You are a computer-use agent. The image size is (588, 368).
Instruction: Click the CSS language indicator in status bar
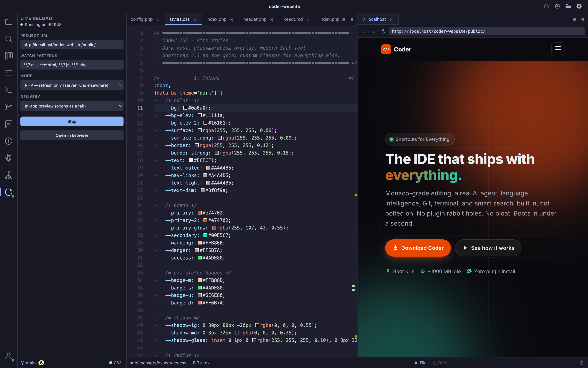[x=115, y=363]
